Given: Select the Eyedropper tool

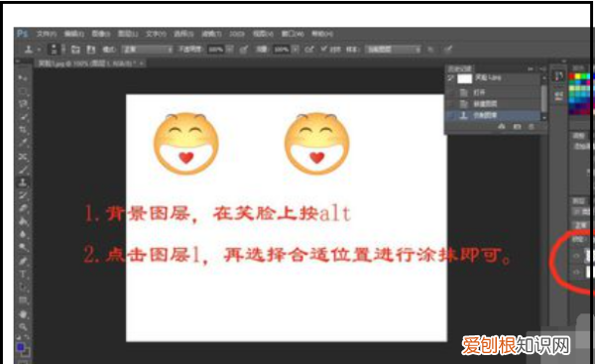Looking at the screenshot, I should pyautogui.click(x=23, y=143).
